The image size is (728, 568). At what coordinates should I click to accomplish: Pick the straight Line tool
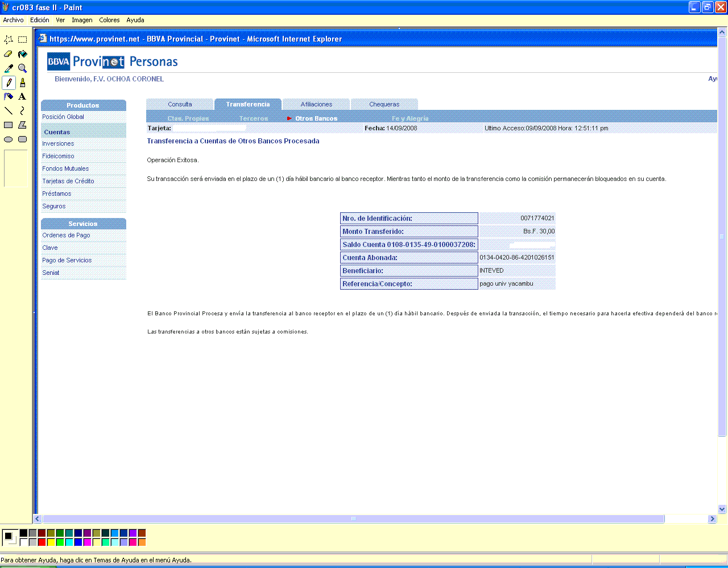[x=9, y=111]
